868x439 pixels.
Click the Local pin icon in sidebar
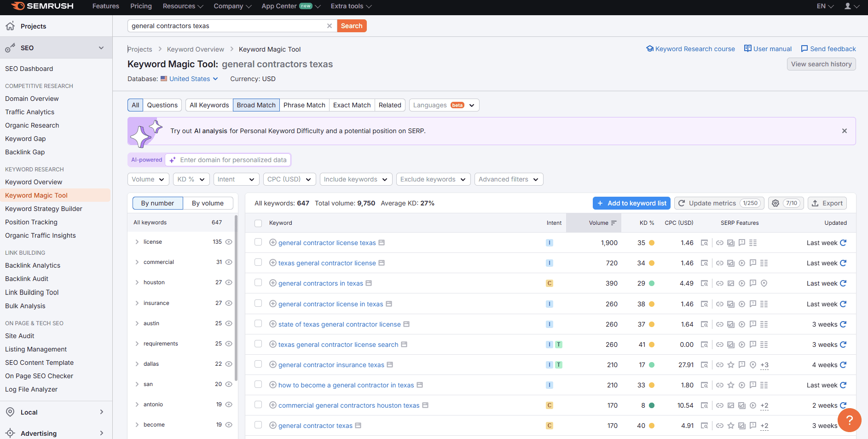10,412
